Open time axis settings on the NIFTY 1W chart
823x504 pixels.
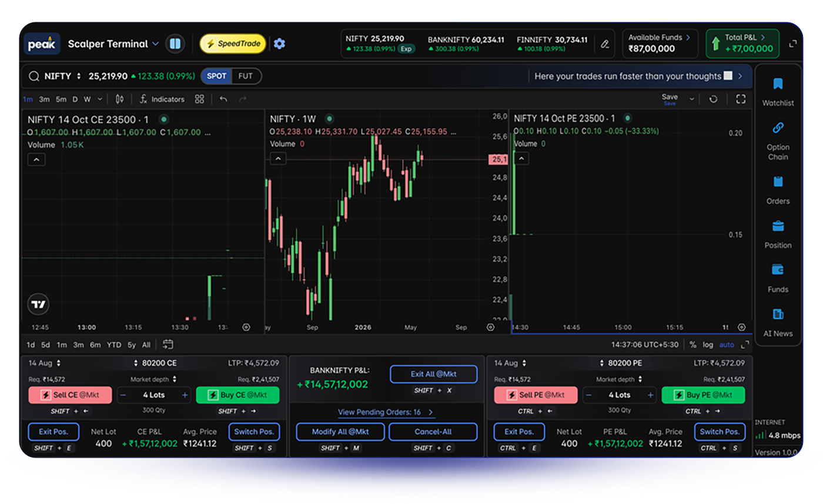[490, 327]
